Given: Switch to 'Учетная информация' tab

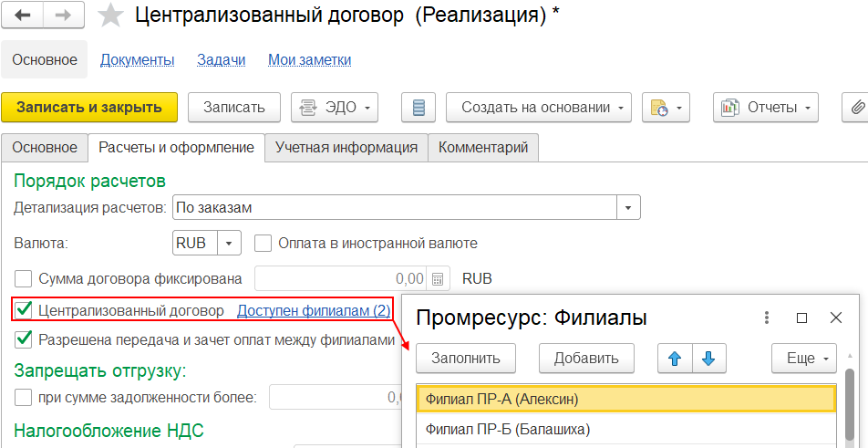Looking at the screenshot, I should point(346,147).
